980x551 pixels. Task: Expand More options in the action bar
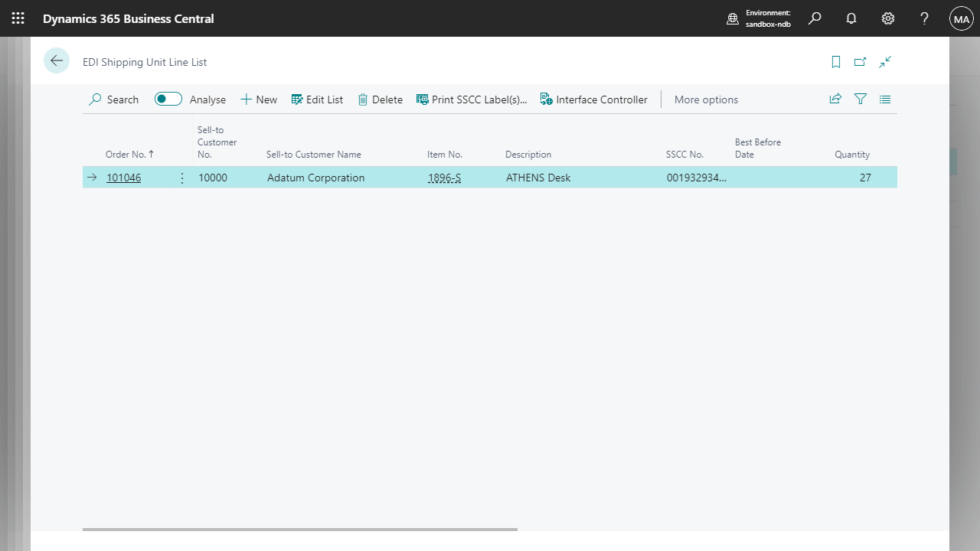click(x=706, y=99)
